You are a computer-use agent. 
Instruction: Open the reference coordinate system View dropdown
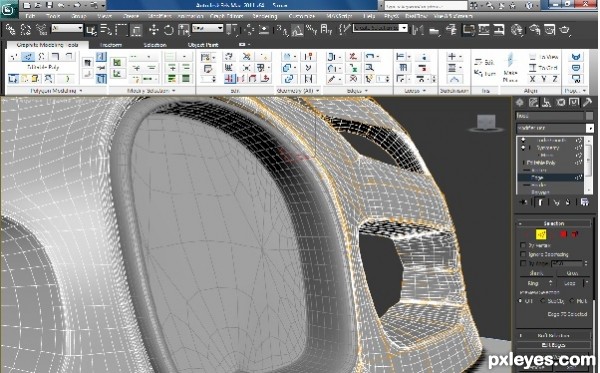click(207, 28)
